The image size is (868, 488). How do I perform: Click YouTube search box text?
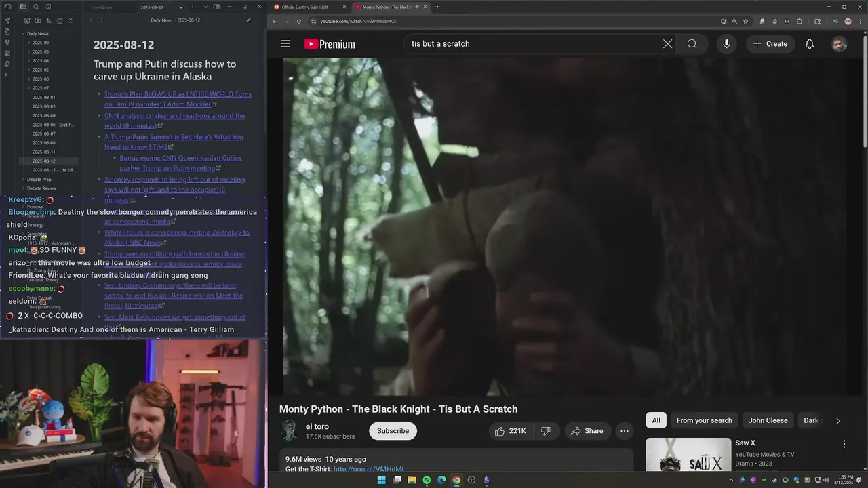click(440, 44)
